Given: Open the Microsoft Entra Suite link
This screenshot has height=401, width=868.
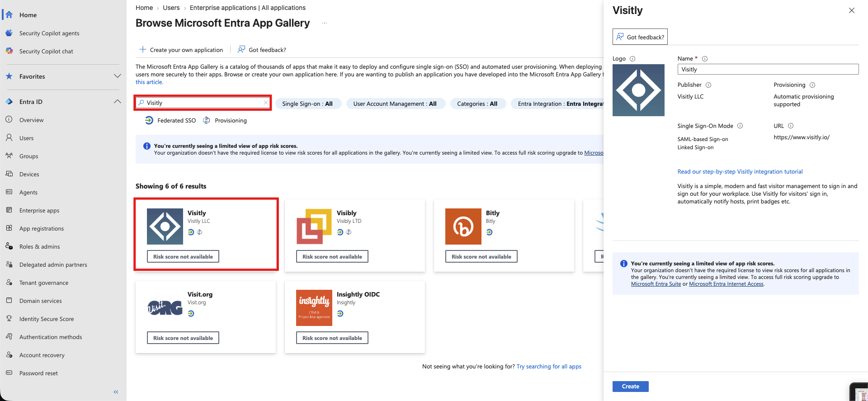Looking at the screenshot, I should click(x=656, y=284).
